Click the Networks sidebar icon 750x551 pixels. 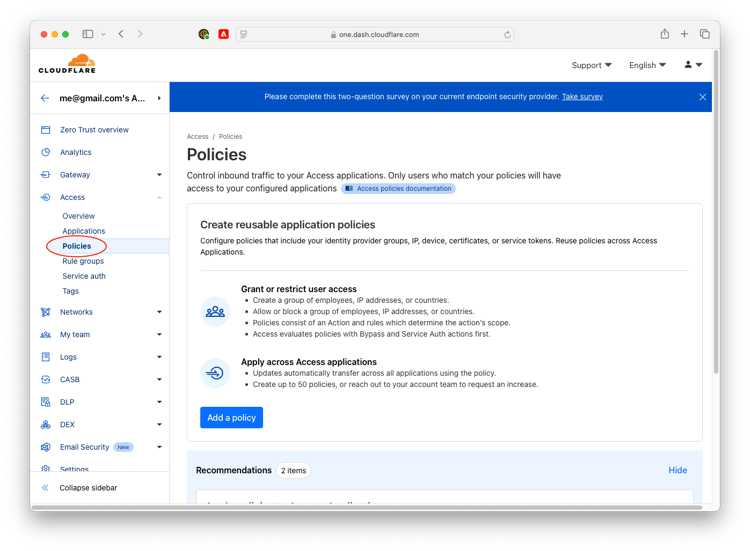(45, 312)
